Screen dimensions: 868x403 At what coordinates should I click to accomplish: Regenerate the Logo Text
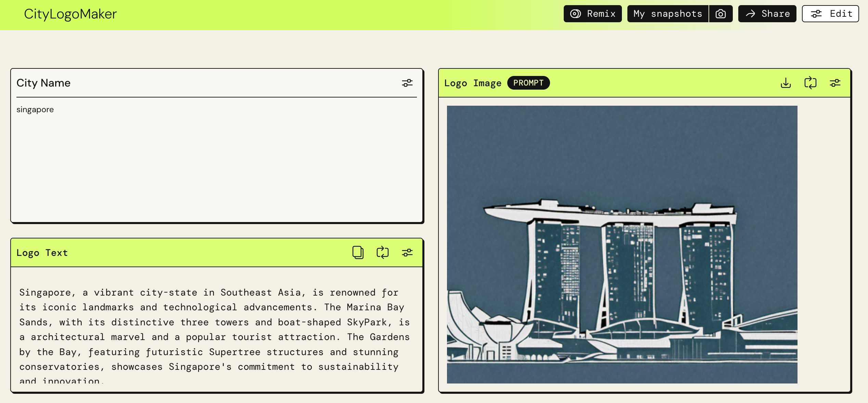[x=382, y=252]
